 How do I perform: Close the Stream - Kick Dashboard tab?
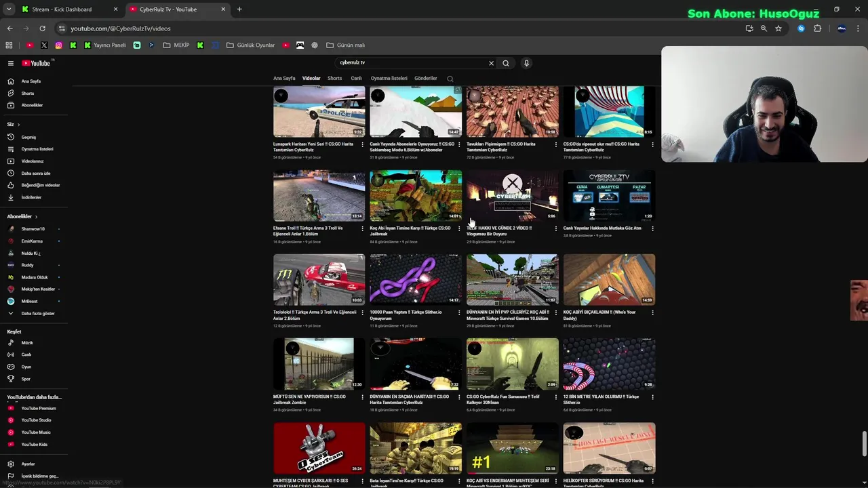[x=115, y=9]
